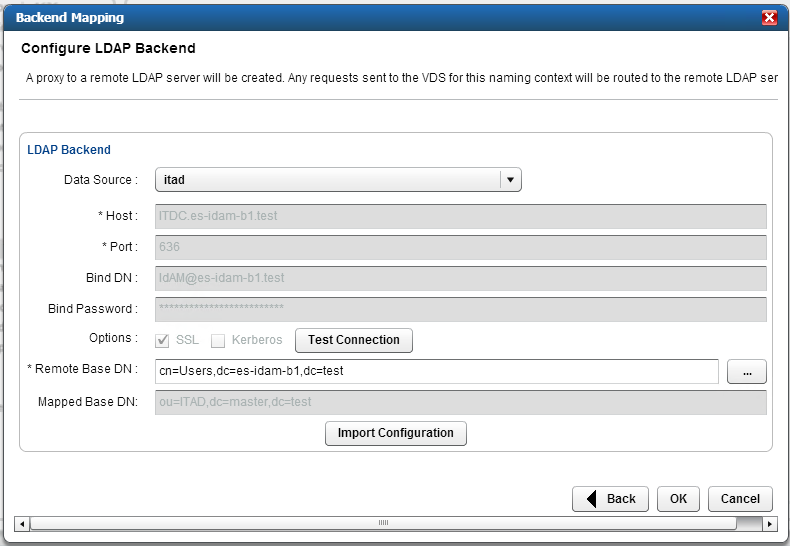This screenshot has height=551, width=790.
Task: Click the Bind DN label
Action: (x=112, y=278)
